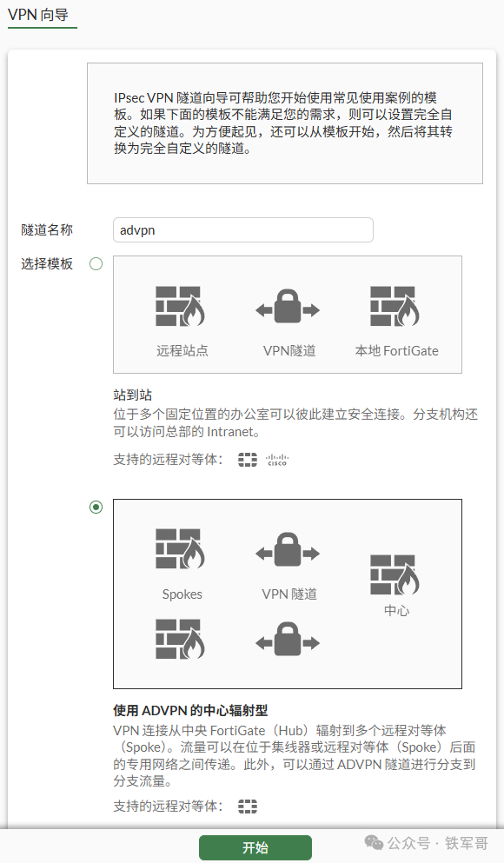Click the ADVPN template preview image
Screen dimensions: 504x863
coord(289,594)
